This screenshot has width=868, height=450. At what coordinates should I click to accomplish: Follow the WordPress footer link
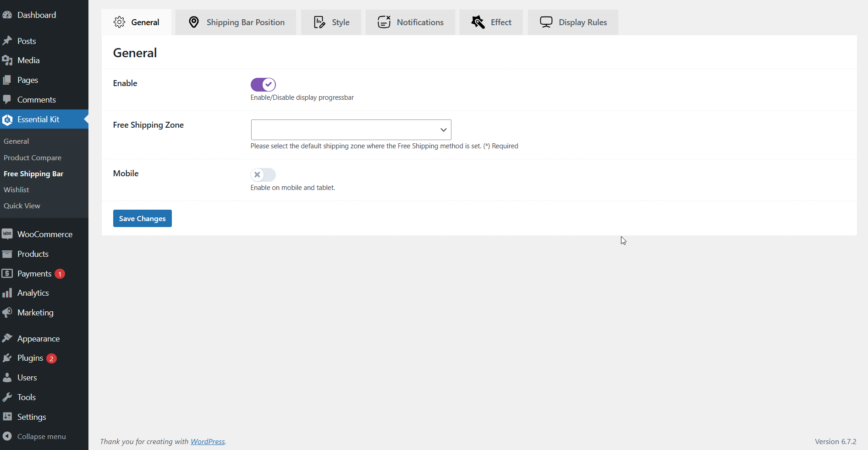[x=208, y=441]
